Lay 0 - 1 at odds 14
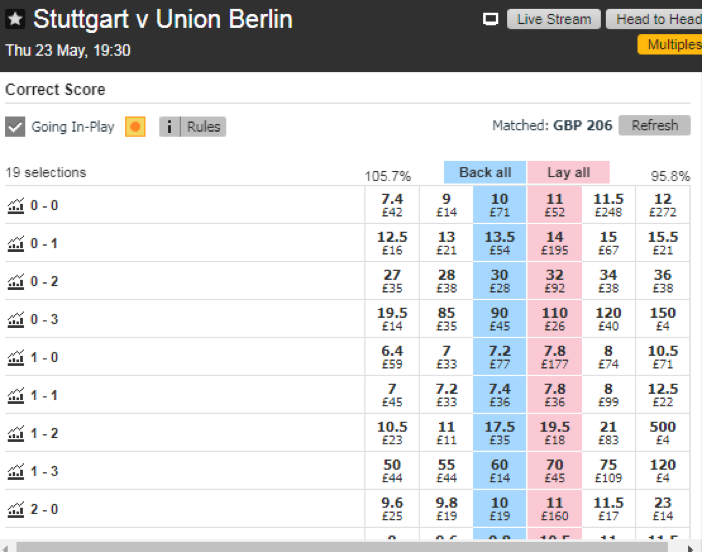 point(554,243)
